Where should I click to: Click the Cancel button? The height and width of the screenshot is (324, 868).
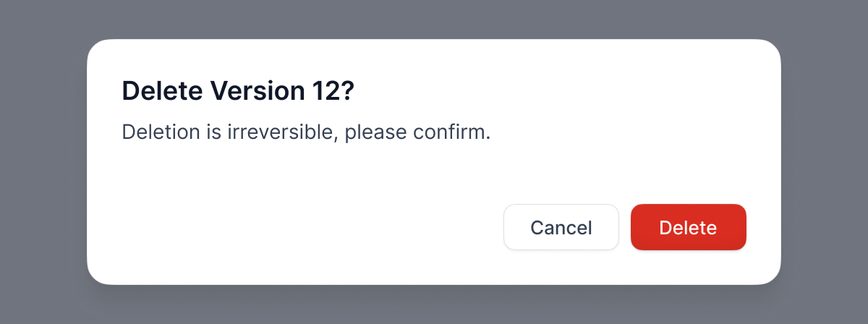(561, 228)
